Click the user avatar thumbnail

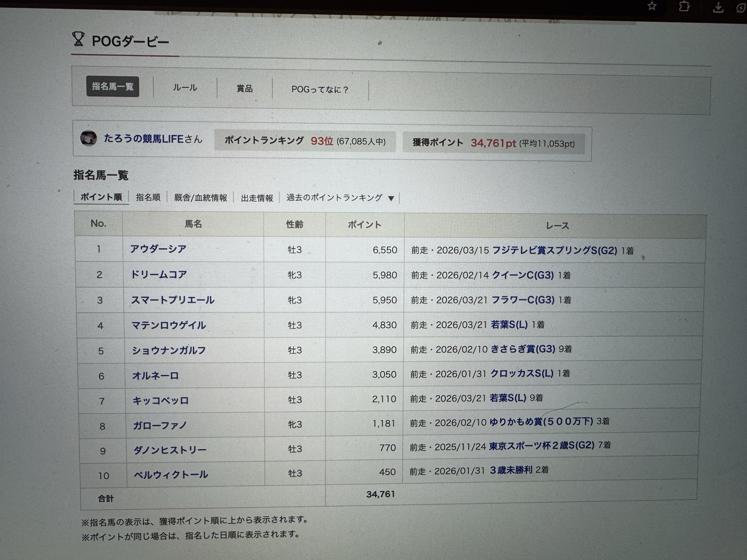[x=88, y=139]
